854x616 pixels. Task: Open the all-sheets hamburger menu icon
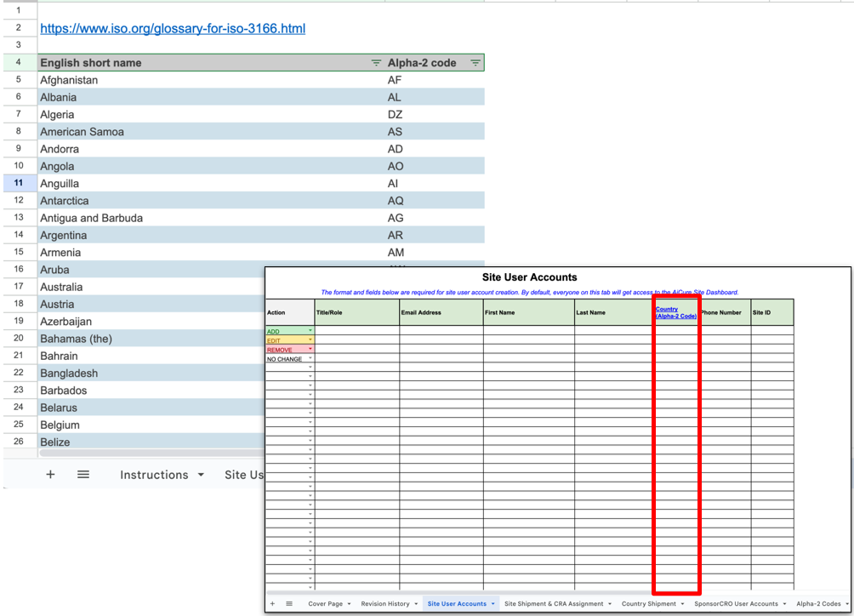[83, 475]
